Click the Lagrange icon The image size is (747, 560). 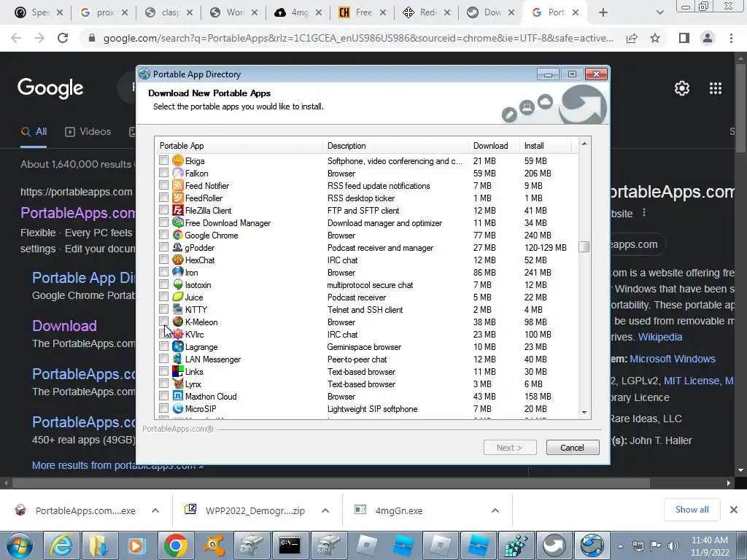tap(178, 346)
